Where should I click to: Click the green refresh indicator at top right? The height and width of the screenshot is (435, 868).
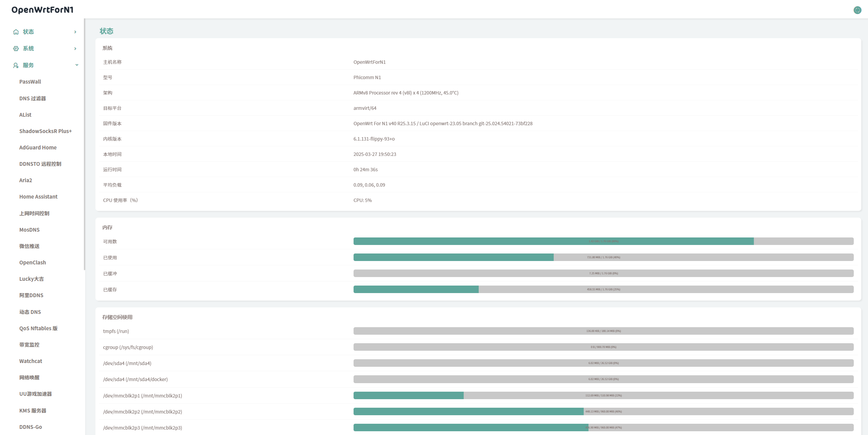[x=857, y=10]
